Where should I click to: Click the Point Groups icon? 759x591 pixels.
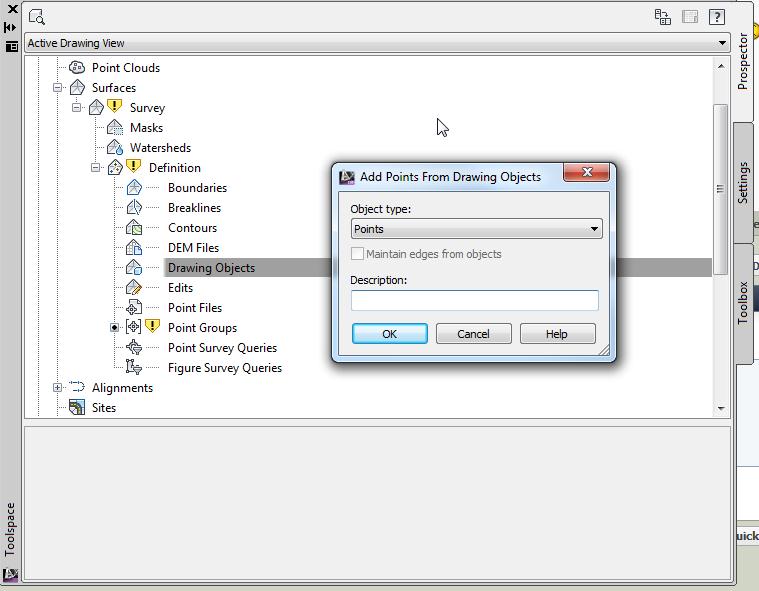pos(134,327)
